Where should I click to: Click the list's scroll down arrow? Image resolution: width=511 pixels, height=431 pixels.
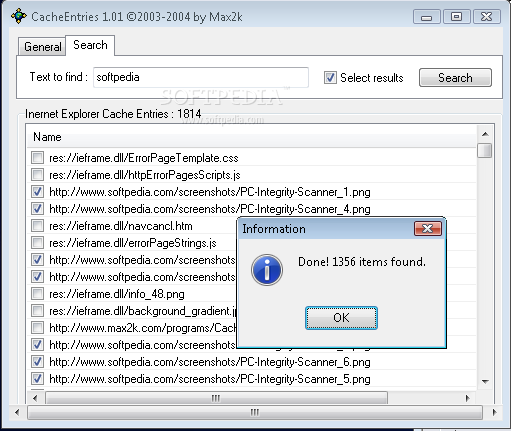point(485,381)
